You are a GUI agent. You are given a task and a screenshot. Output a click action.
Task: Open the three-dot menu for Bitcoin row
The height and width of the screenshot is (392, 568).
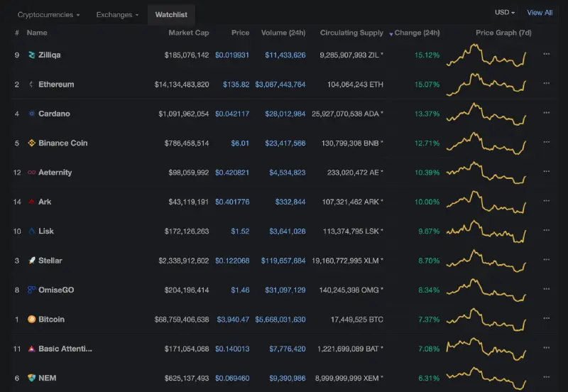coord(546,318)
